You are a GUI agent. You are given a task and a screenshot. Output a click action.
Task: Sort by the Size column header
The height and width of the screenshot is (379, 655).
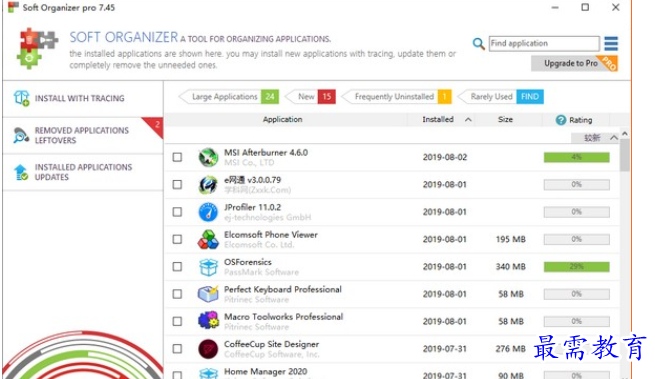tap(505, 120)
